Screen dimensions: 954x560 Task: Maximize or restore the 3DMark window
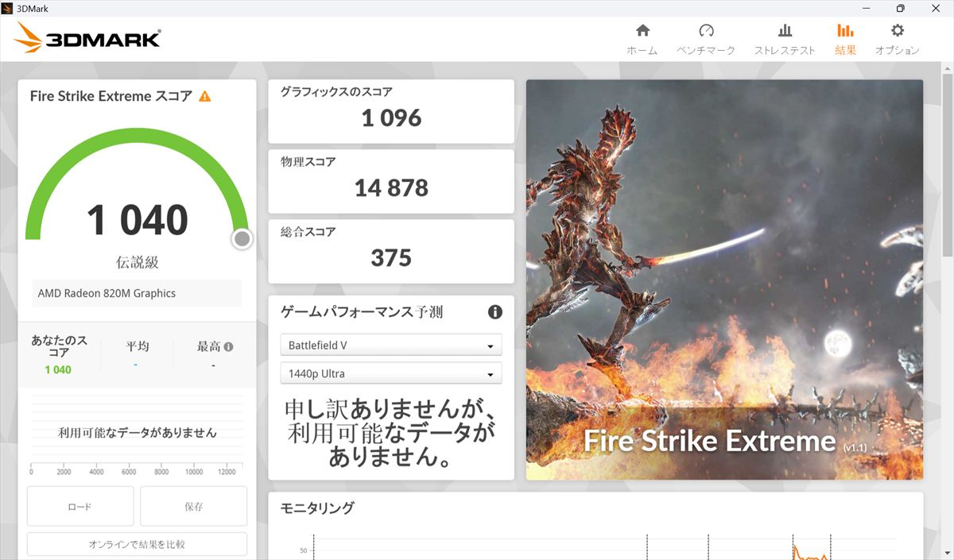click(900, 8)
